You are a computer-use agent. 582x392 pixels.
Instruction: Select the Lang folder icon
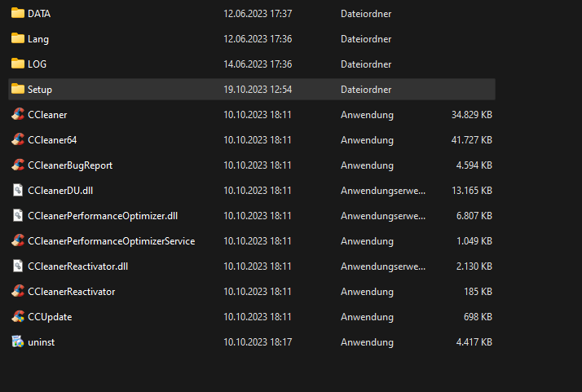coord(18,39)
